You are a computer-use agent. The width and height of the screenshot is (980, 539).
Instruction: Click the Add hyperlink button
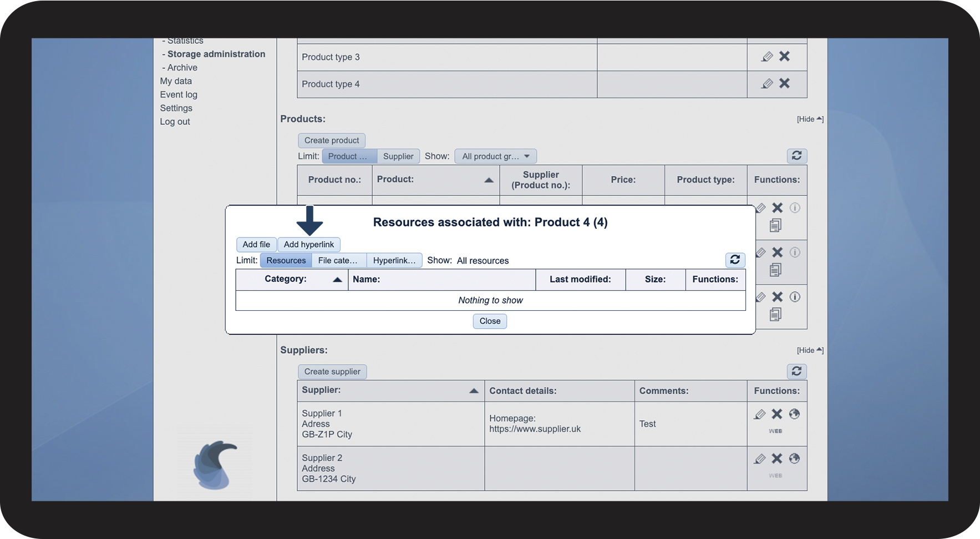pyautogui.click(x=309, y=245)
